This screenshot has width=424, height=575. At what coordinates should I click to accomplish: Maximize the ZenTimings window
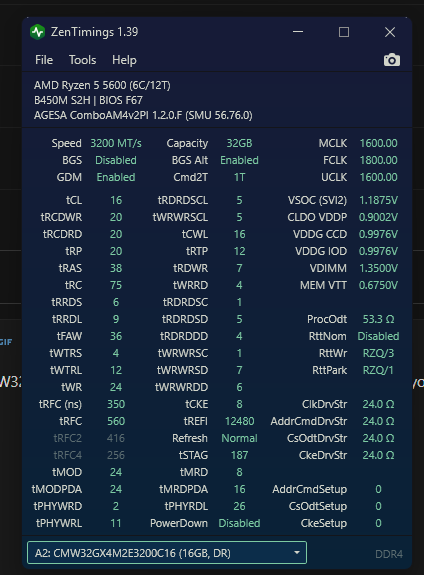tap(344, 32)
